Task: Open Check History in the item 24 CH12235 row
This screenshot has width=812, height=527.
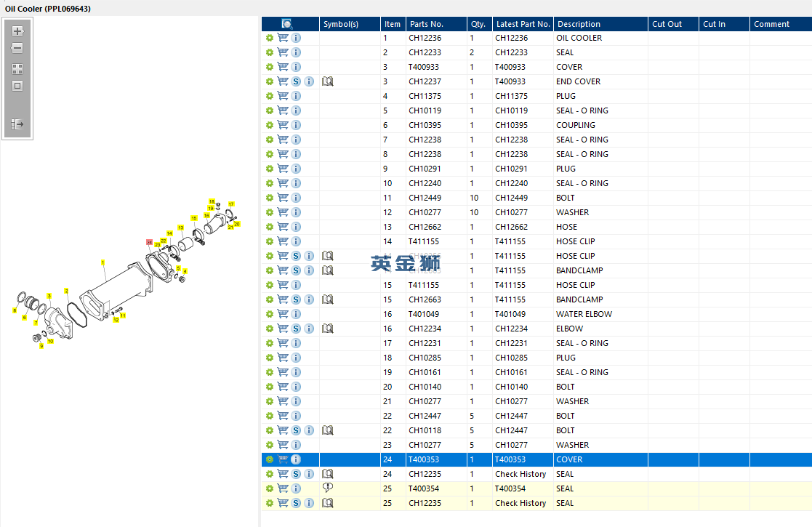Action: [520, 474]
